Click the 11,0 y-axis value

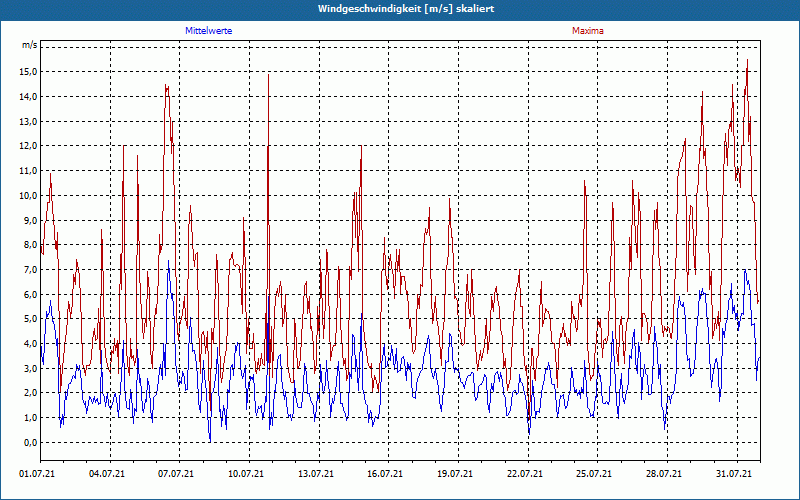28,171
